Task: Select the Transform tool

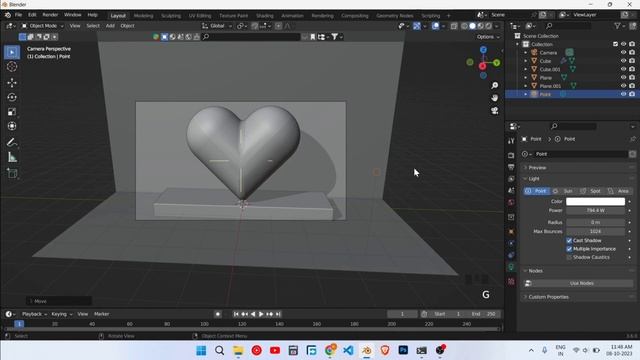Action: pos(12,126)
